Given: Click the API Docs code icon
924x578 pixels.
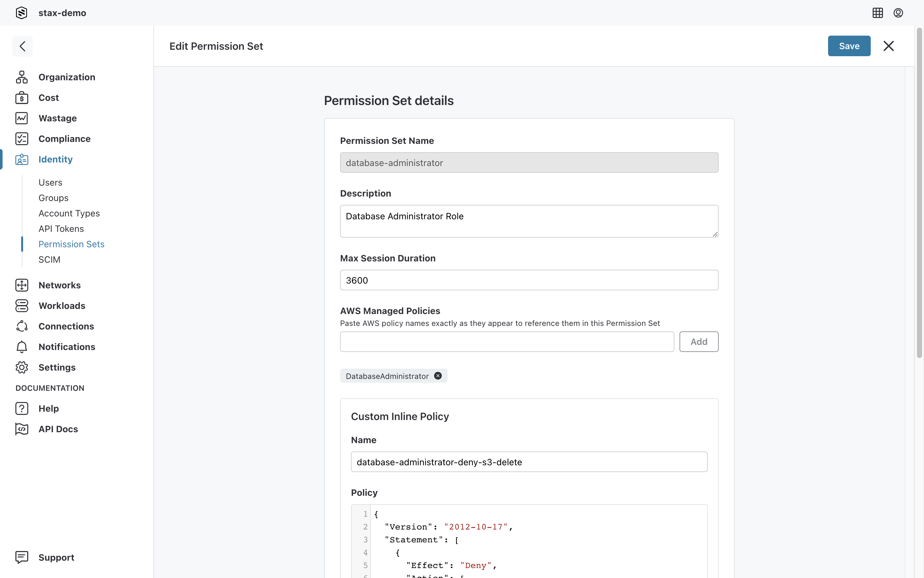Looking at the screenshot, I should tap(22, 429).
